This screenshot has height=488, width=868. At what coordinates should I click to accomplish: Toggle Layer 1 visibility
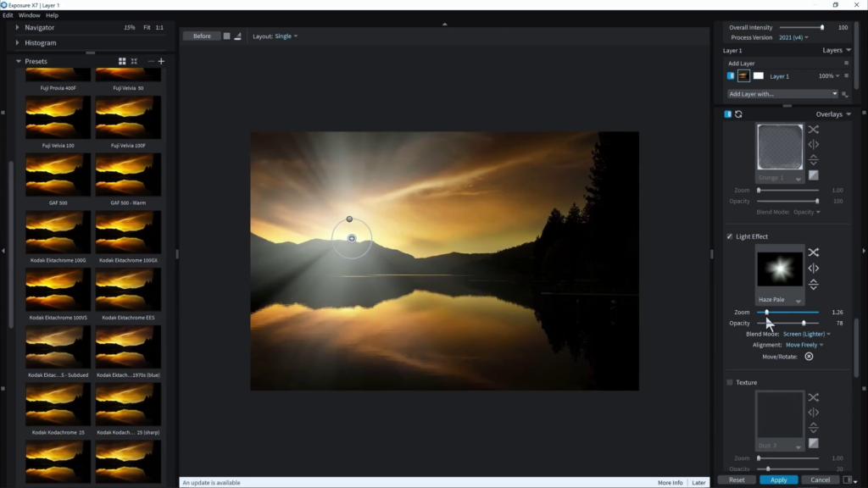(x=731, y=76)
